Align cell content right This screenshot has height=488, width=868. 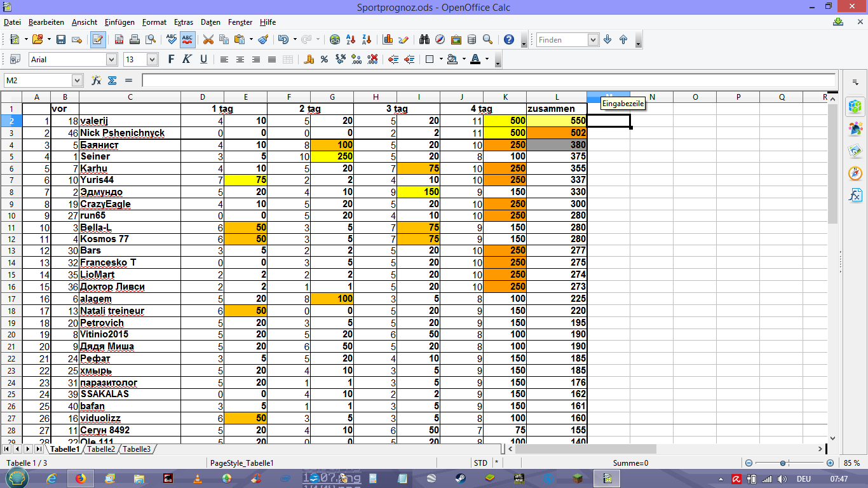coord(256,59)
